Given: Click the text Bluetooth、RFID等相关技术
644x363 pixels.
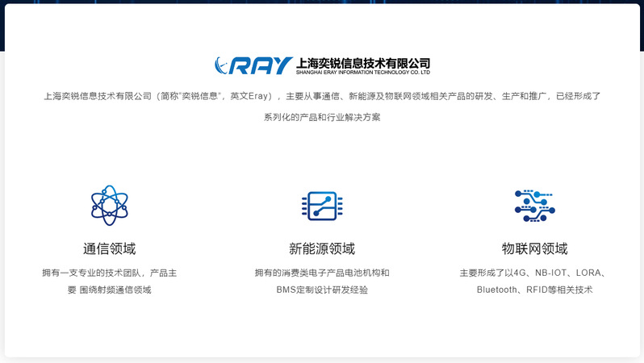Looking at the screenshot, I should (535, 290).
